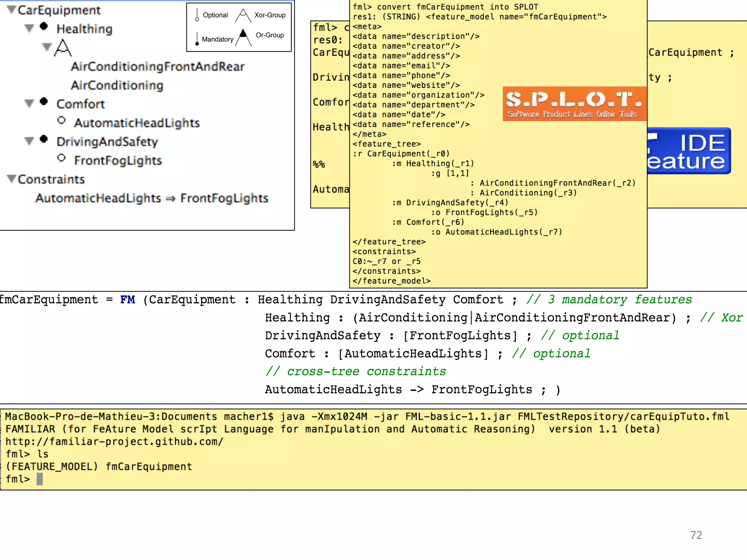The width and height of the screenshot is (747, 560).
Task: Collapse the CarEquipment root tree node
Action: [11, 10]
